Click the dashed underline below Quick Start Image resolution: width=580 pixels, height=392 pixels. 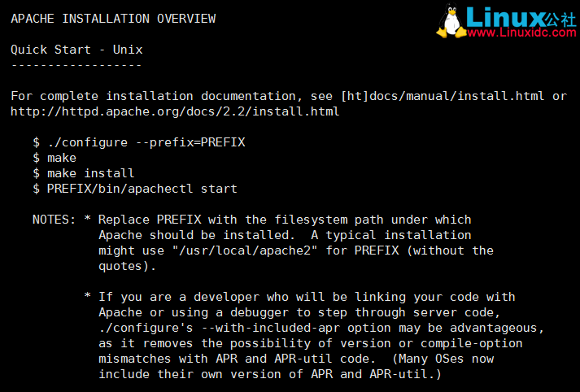pos(76,65)
